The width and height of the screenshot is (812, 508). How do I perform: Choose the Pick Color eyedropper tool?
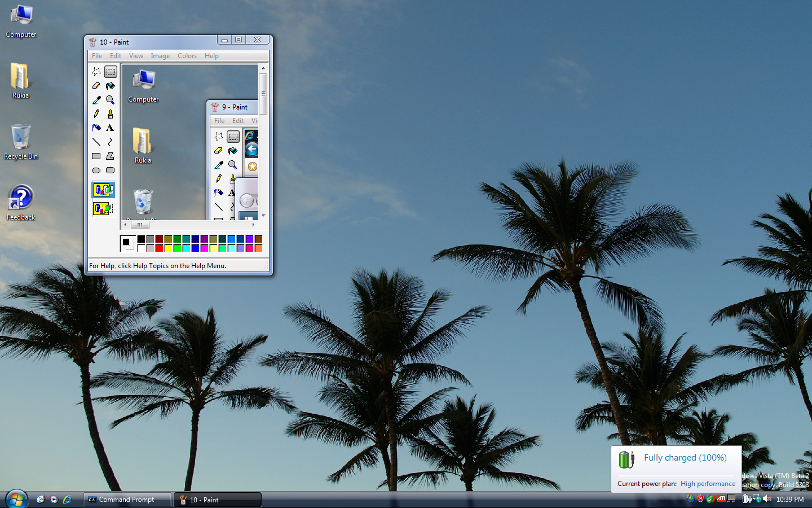[x=96, y=100]
